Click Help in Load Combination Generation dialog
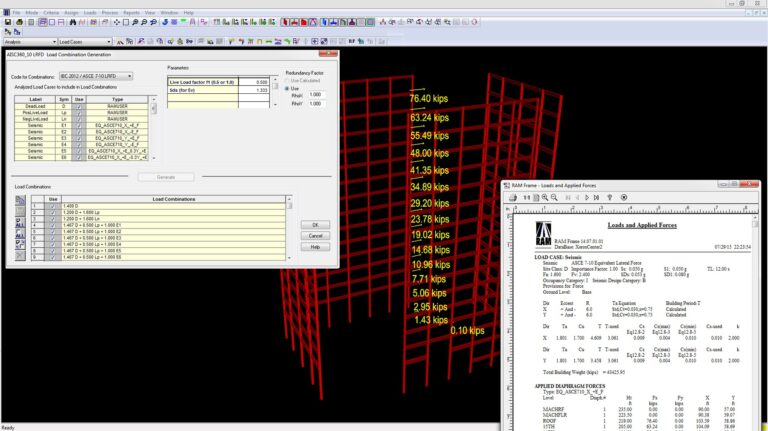 (x=315, y=247)
